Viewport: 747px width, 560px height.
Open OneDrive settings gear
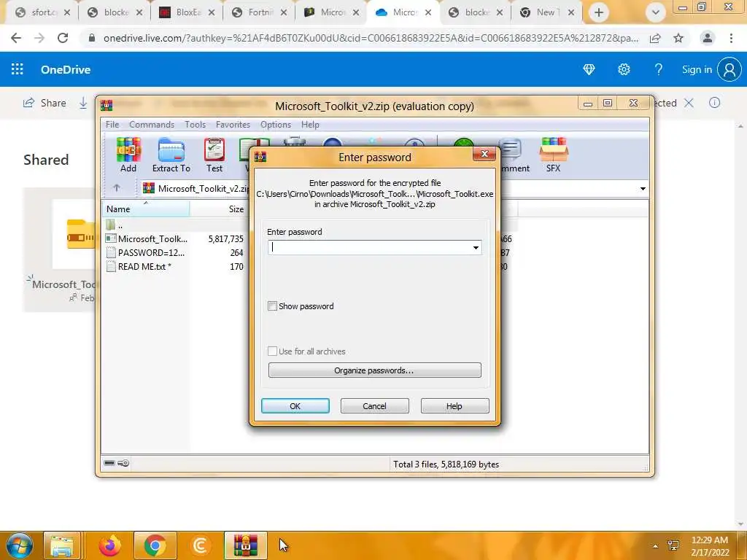[x=624, y=69]
